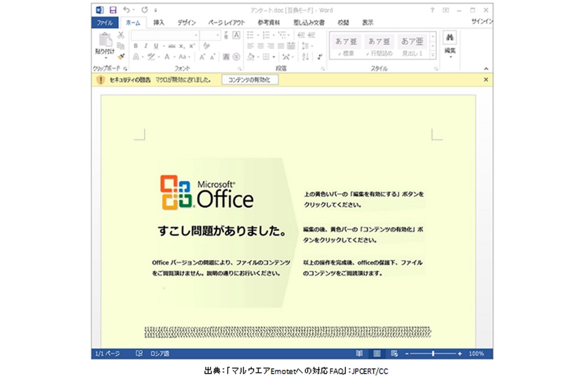Align paragraph text left
Screen dimensions: 588x392
[x=250, y=46]
